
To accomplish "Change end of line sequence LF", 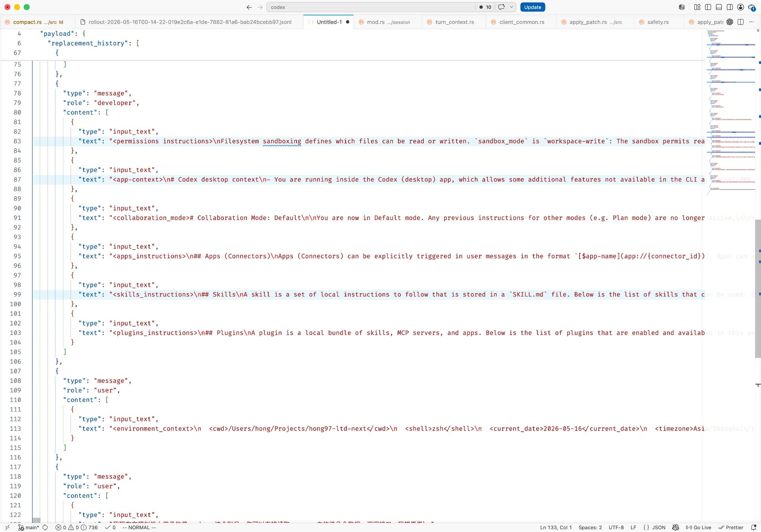I will click(633, 528).
